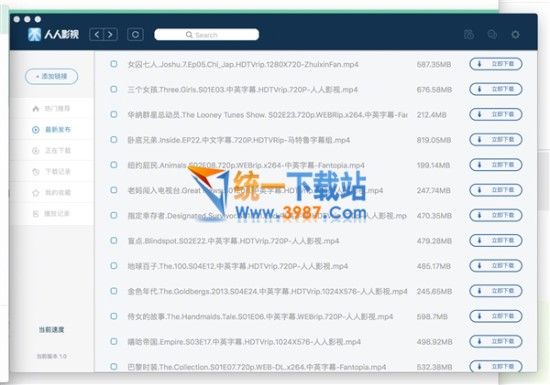Go to 正在下载 sidebar section
The height and width of the screenshot is (385, 550).
coord(52,150)
